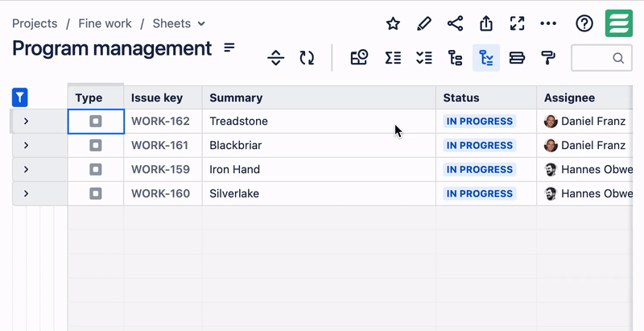This screenshot has height=331, width=644.
Task: Click the type icon of WORK-160
Action: point(96,193)
